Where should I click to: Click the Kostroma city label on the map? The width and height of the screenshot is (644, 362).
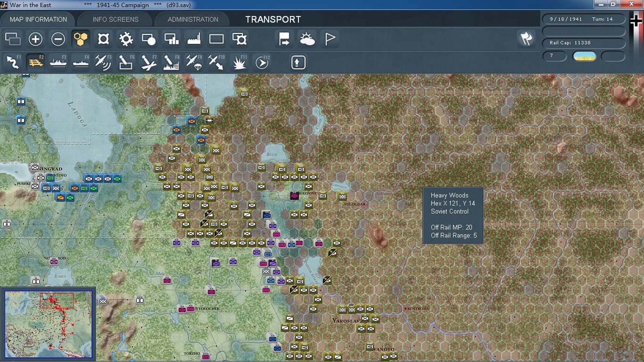pyautogui.click(x=419, y=309)
